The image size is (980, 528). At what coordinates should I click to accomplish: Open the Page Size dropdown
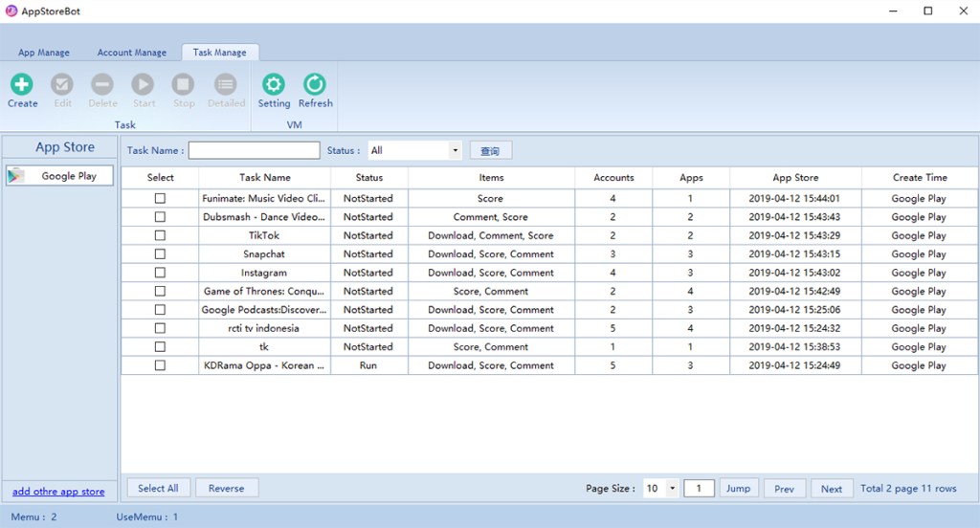click(x=672, y=489)
